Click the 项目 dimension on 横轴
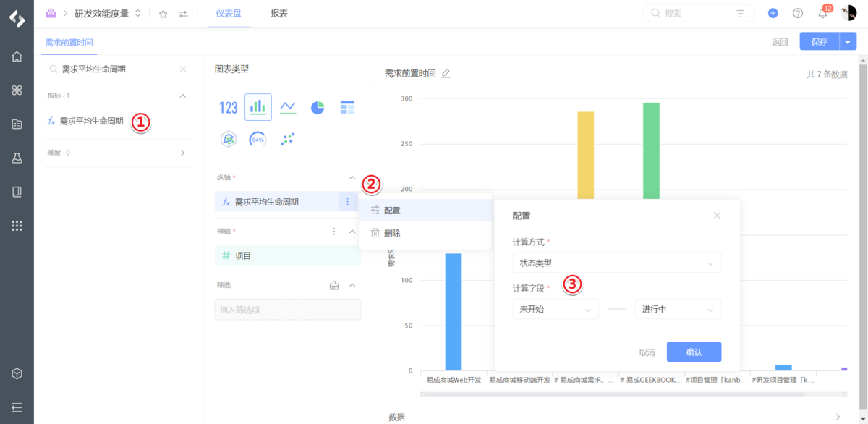 [x=288, y=255]
